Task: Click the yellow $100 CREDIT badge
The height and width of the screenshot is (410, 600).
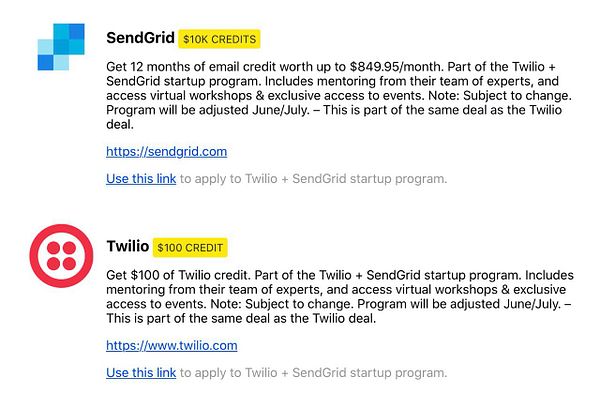Action: pos(190,248)
